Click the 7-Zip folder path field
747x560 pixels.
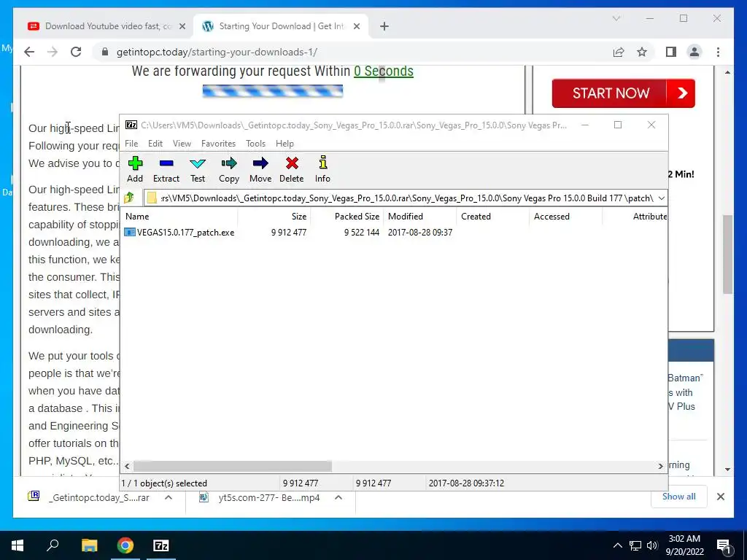[406, 198]
